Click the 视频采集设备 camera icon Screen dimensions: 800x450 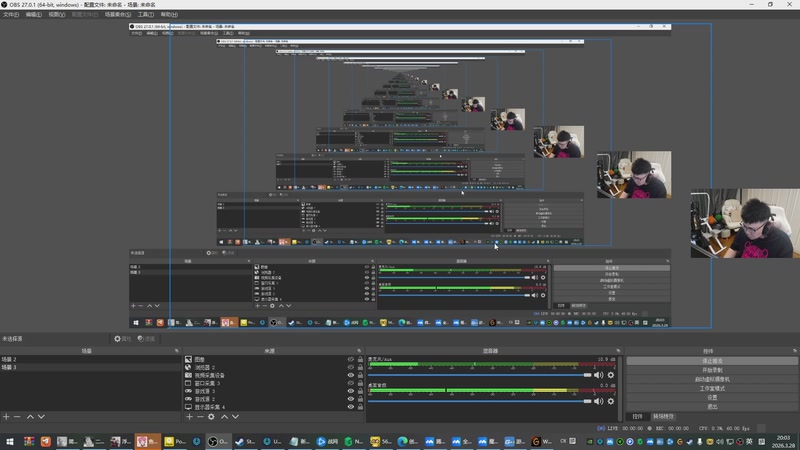tap(188, 375)
